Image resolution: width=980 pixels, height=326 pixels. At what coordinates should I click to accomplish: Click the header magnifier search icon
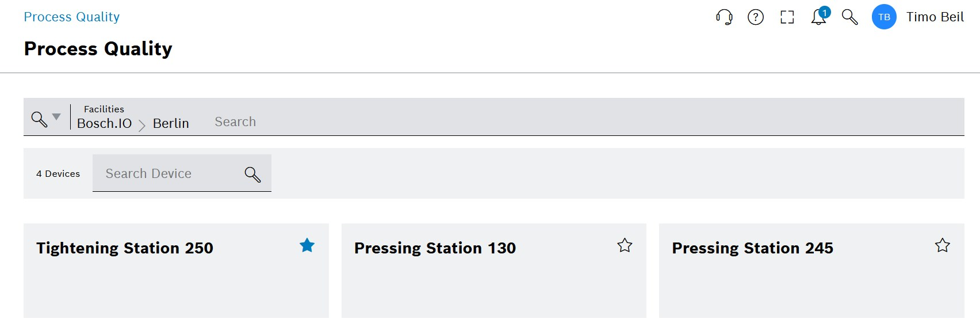point(850,17)
